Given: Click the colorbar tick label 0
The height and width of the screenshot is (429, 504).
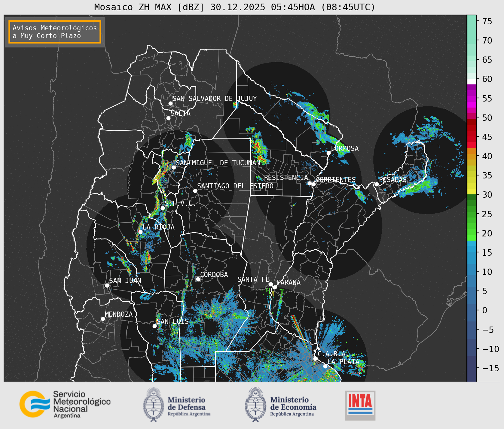Looking at the screenshot, I should [x=484, y=310].
